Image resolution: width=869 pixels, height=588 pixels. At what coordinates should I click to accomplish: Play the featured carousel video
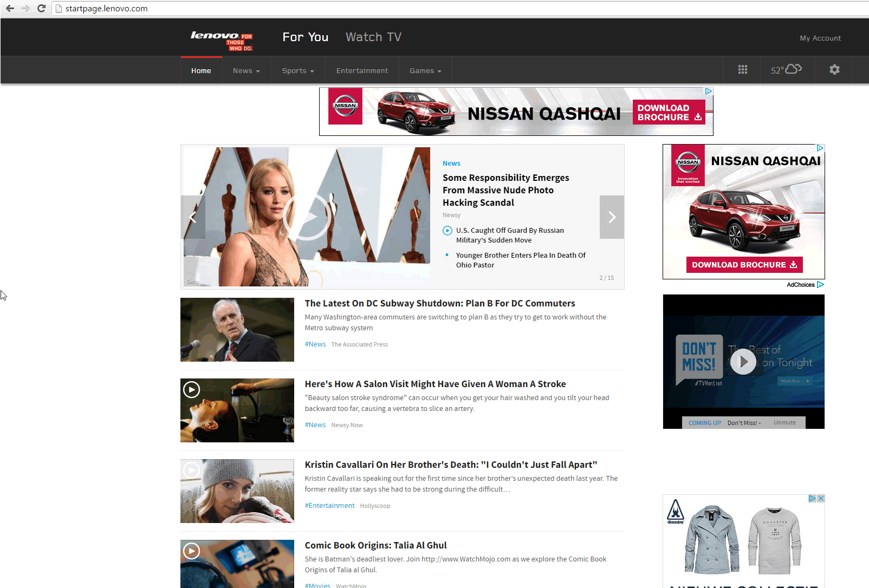[307, 217]
